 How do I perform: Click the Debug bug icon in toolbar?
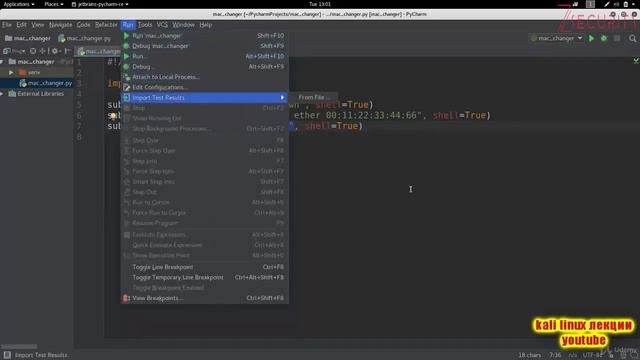(604, 38)
